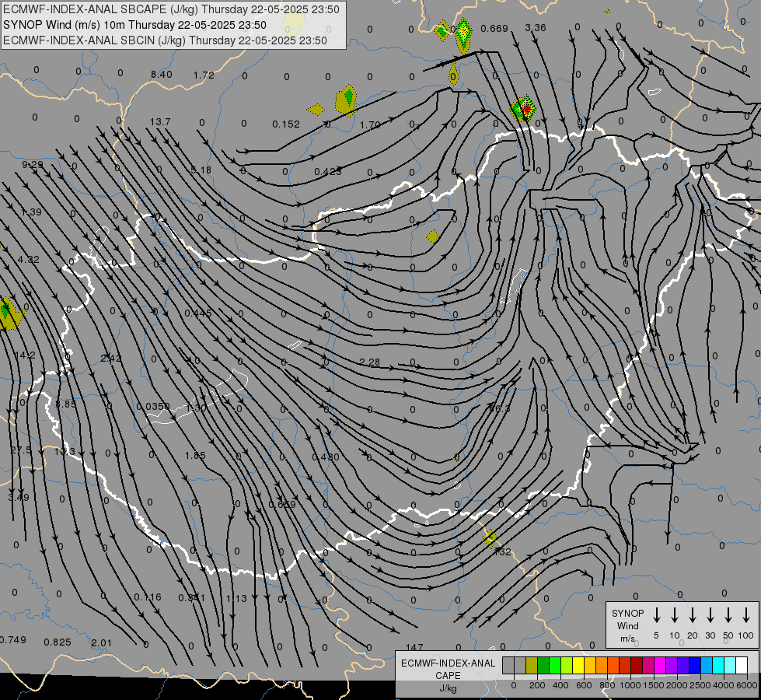Screen dimensions: 761x700
Task: Click the wind arrow above the 20 m/s label
Action: (x=692, y=615)
